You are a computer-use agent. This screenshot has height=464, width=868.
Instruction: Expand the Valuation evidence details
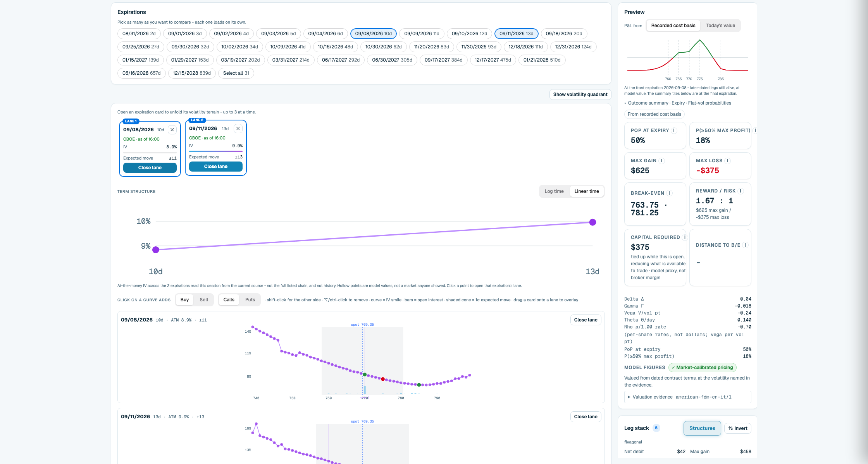(x=688, y=397)
